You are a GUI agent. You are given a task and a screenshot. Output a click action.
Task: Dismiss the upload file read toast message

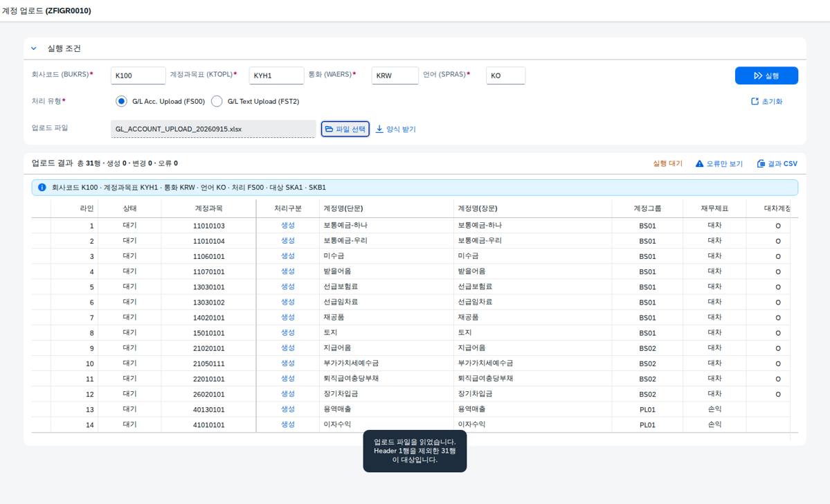tap(415, 451)
